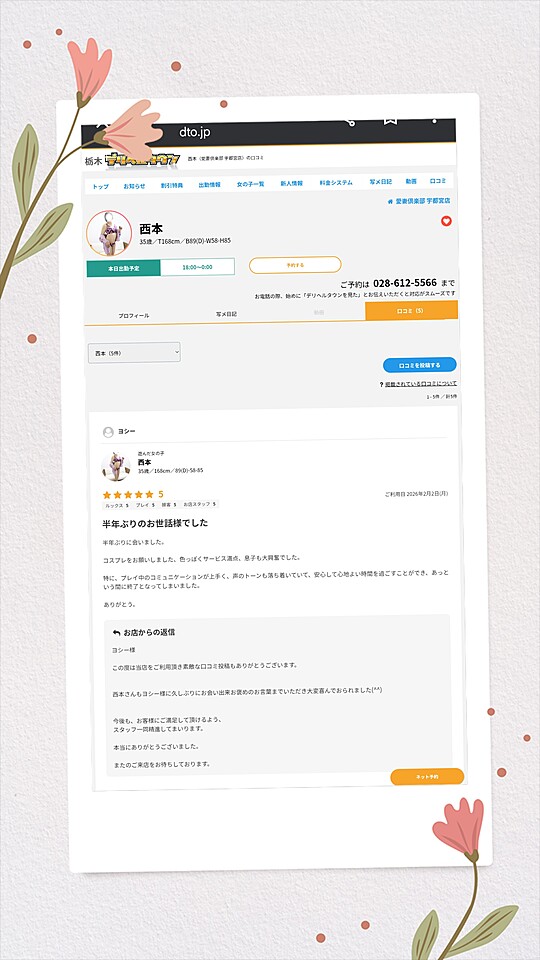Open 西本's round profile photo
The image size is (540, 960).
point(109,233)
